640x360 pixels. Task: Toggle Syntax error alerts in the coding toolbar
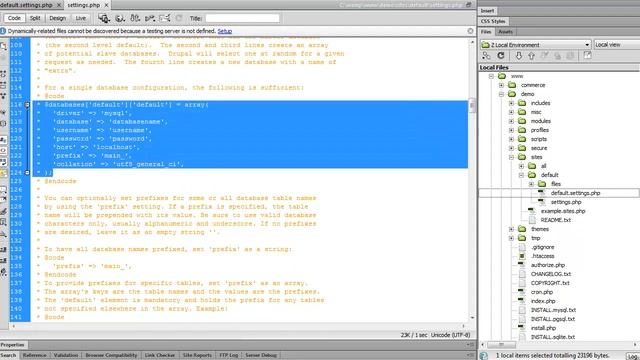[x=4, y=173]
